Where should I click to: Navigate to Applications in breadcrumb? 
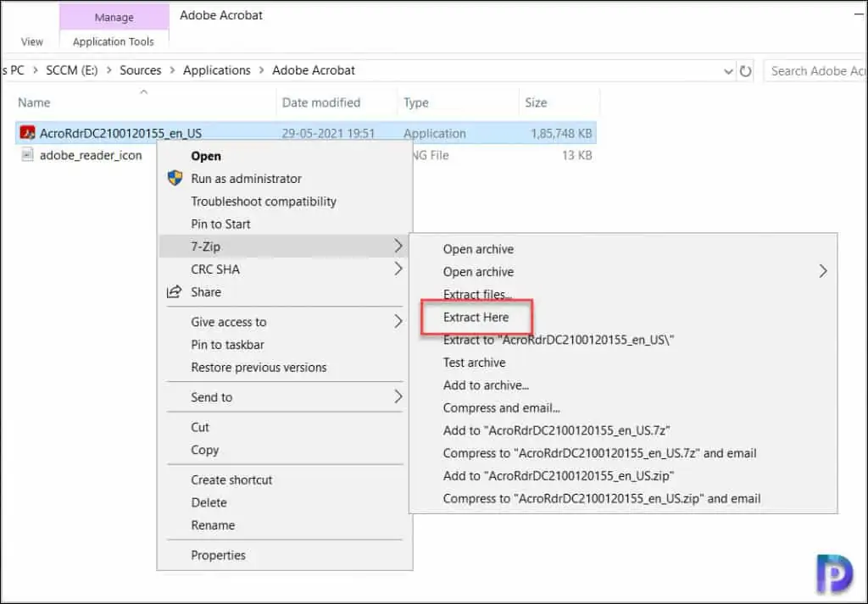click(x=217, y=70)
